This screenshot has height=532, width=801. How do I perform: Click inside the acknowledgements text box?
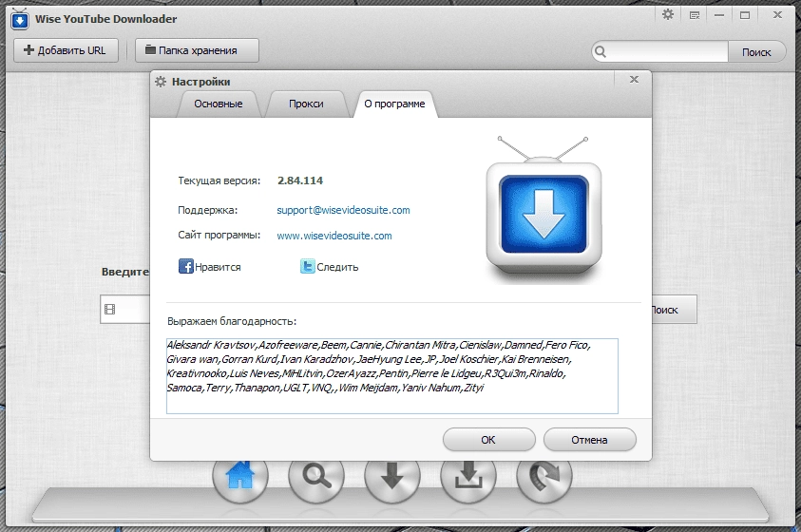click(x=391, y=376)
